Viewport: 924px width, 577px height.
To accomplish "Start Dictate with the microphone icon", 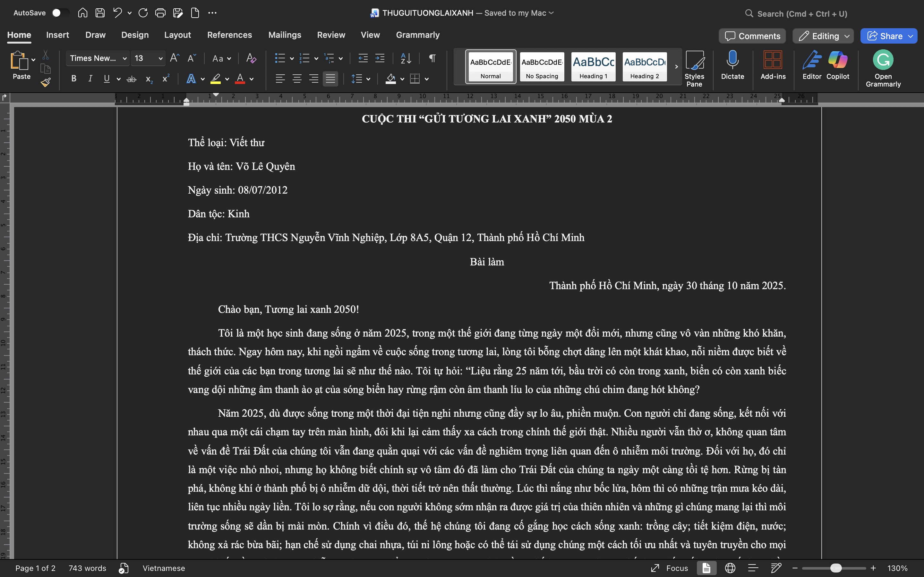I will click(x=732, y=65).
